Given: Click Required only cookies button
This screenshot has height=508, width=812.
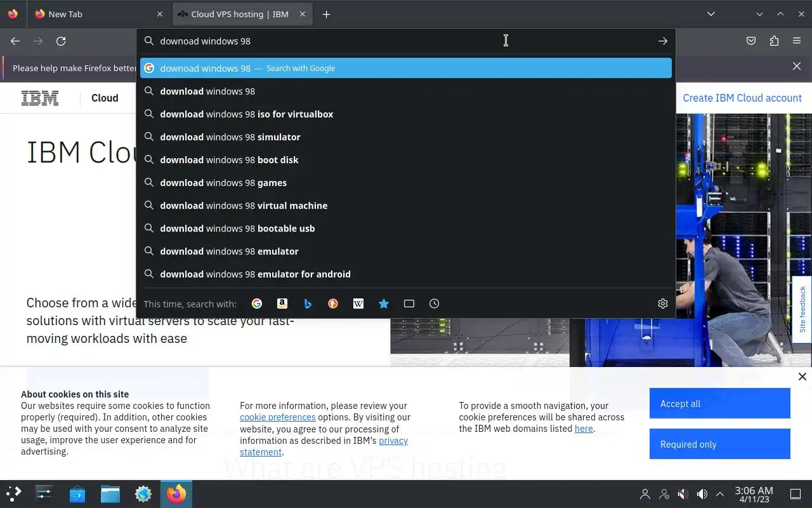Looking at the screenshot, I should (x=720, y=444).
